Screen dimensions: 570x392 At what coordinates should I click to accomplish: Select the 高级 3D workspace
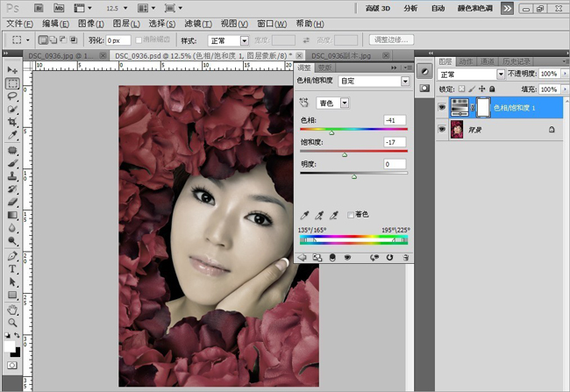pos(378,9)
